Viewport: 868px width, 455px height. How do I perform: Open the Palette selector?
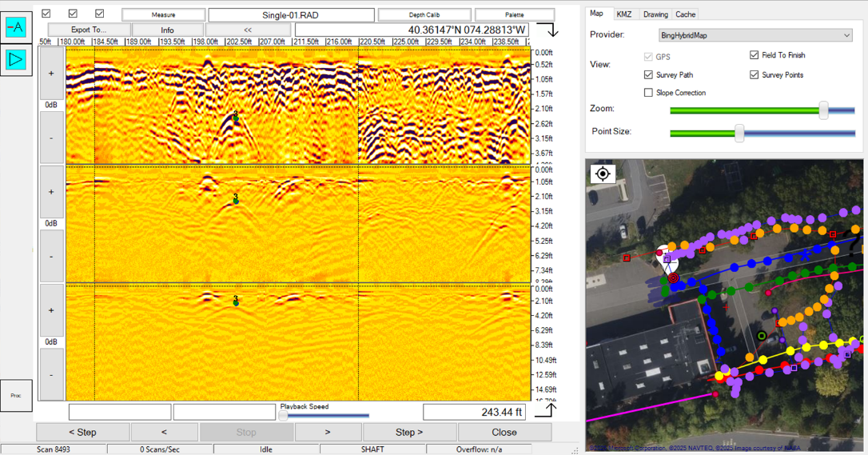515,15
